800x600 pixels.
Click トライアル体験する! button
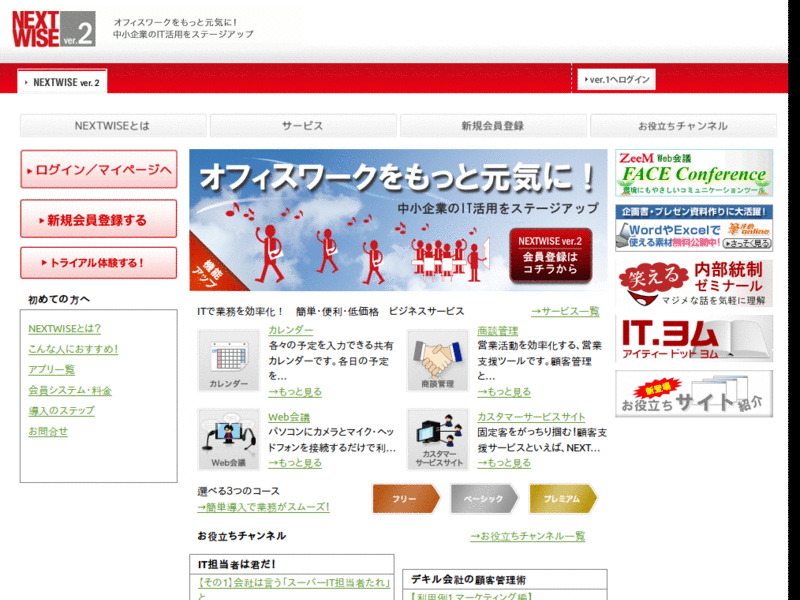tap(99, 263)
